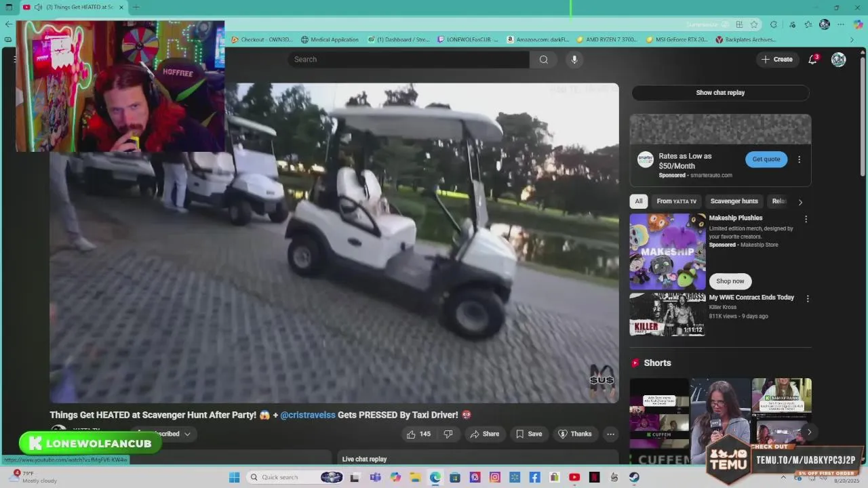
Task: Mute tab using speaker icon
Action: coord(39,7)
